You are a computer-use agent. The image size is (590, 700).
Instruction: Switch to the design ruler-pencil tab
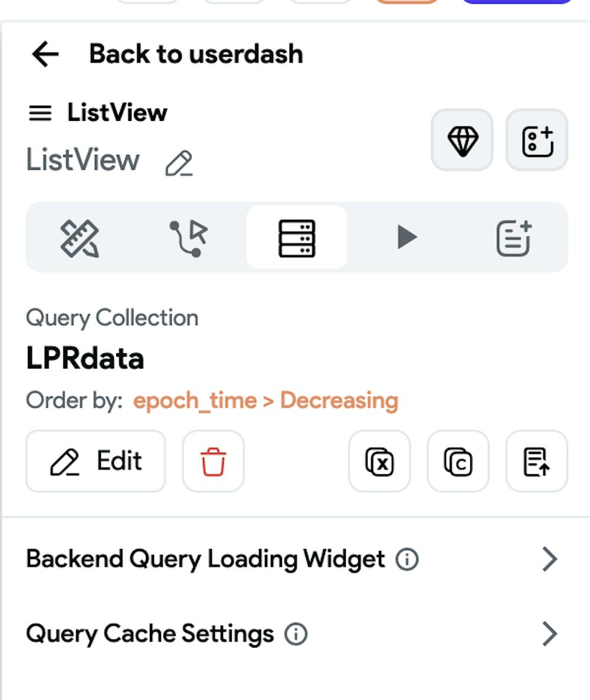point(80,238)
